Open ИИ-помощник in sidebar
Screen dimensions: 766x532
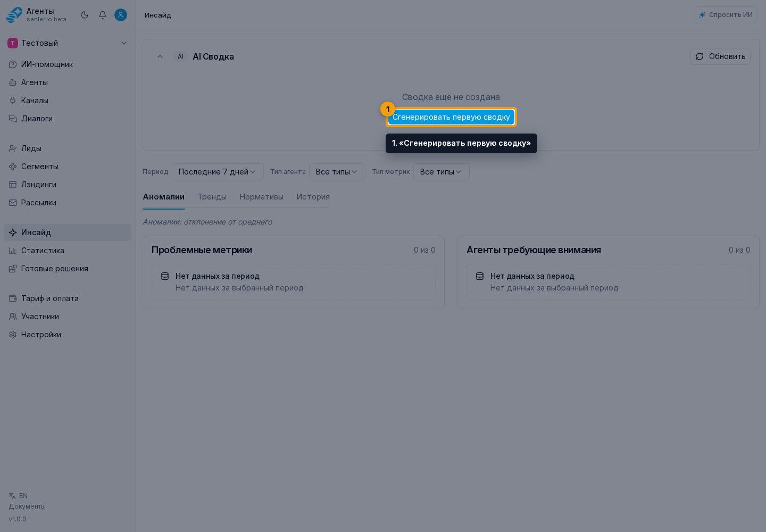[68, 64]
